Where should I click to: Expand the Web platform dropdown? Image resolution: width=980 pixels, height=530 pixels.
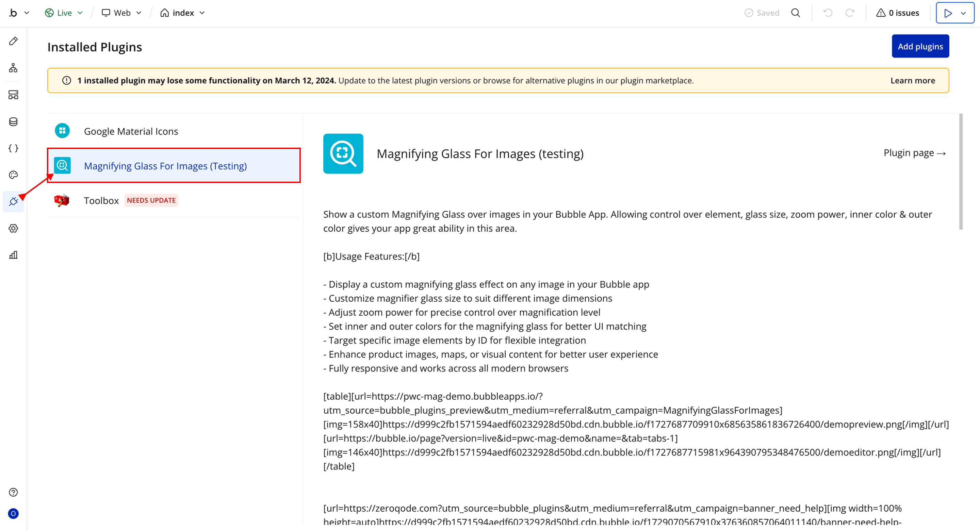click(122, 13)
